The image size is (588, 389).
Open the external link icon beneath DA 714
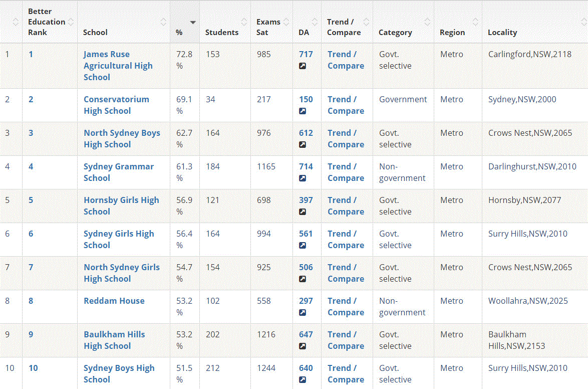pos(303,178)
